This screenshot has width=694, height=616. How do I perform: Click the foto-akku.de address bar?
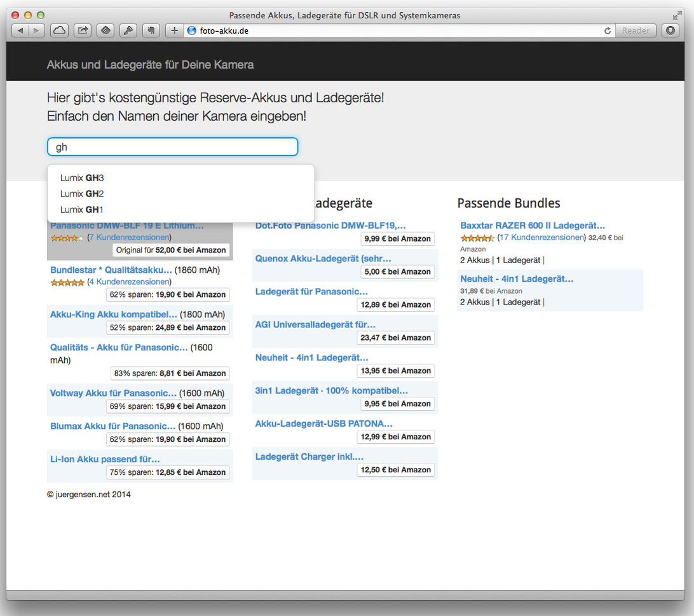pyautogui.click(x=394, y=31)
